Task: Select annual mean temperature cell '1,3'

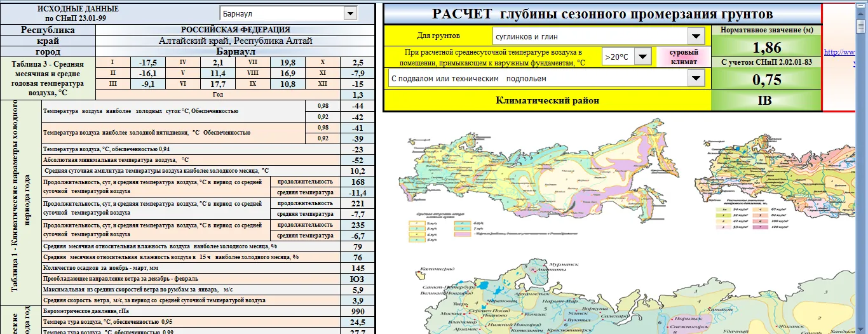Action: (358, 94)
